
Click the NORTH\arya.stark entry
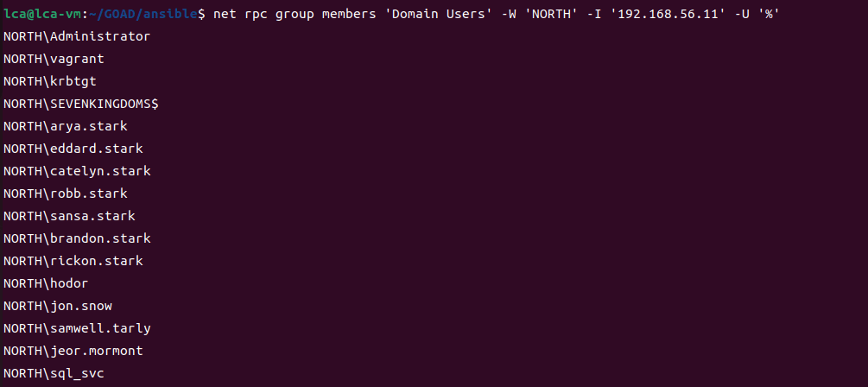tap(66, 126)
